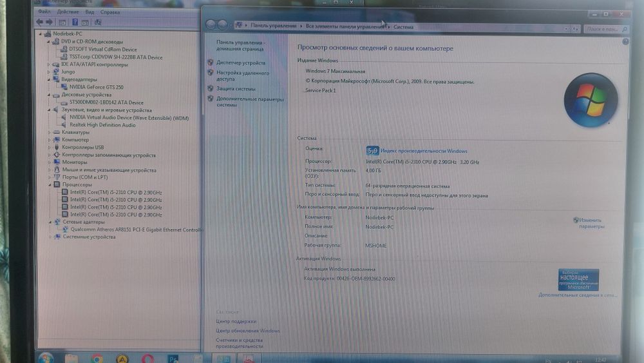This screenshot has width=644, height=363.
Task: Open Индекс производительности Windows link
Action: pyautogui.click(x=424, y=152)
